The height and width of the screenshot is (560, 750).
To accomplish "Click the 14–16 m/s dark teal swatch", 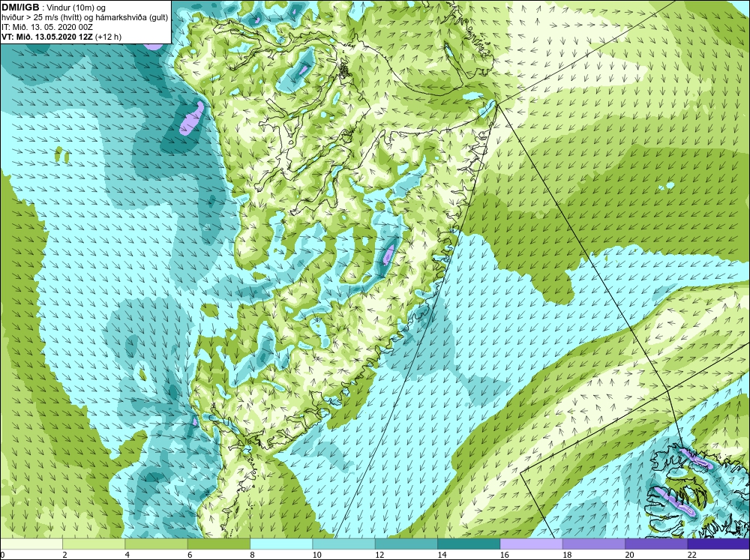I will click(469, 544).
